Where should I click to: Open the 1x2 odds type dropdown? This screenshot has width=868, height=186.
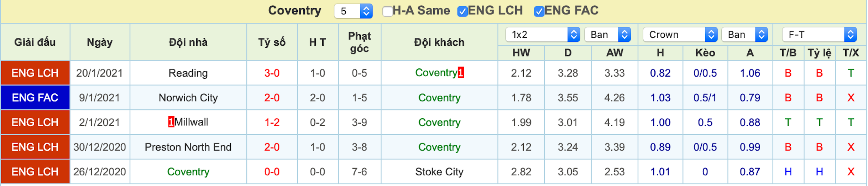coord(543,35)
